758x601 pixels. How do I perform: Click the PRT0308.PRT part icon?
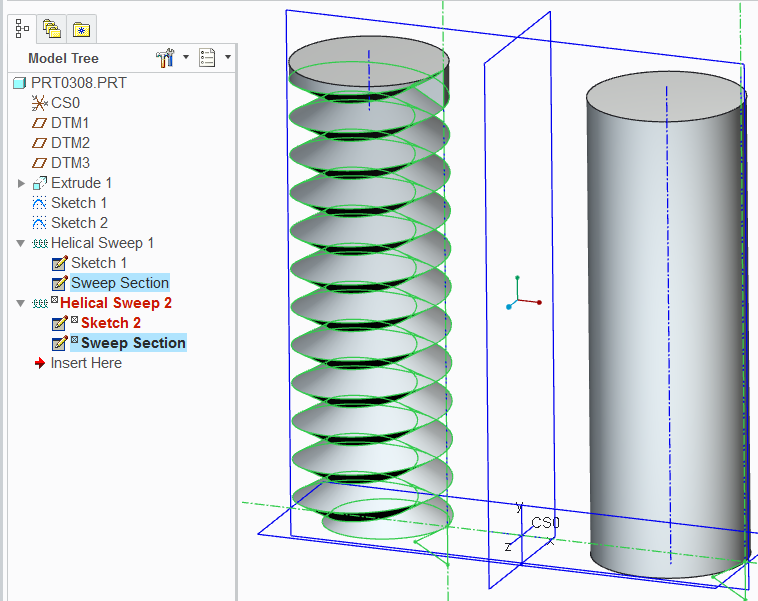click(x=20, y=83)
